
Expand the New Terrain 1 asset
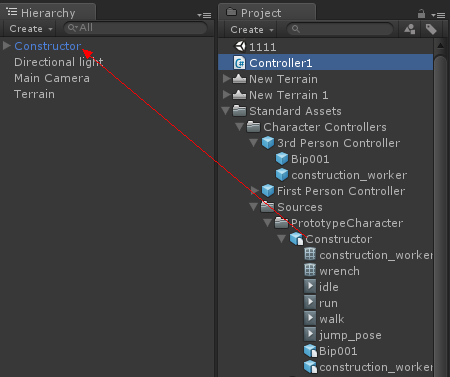tap(227, 95)
